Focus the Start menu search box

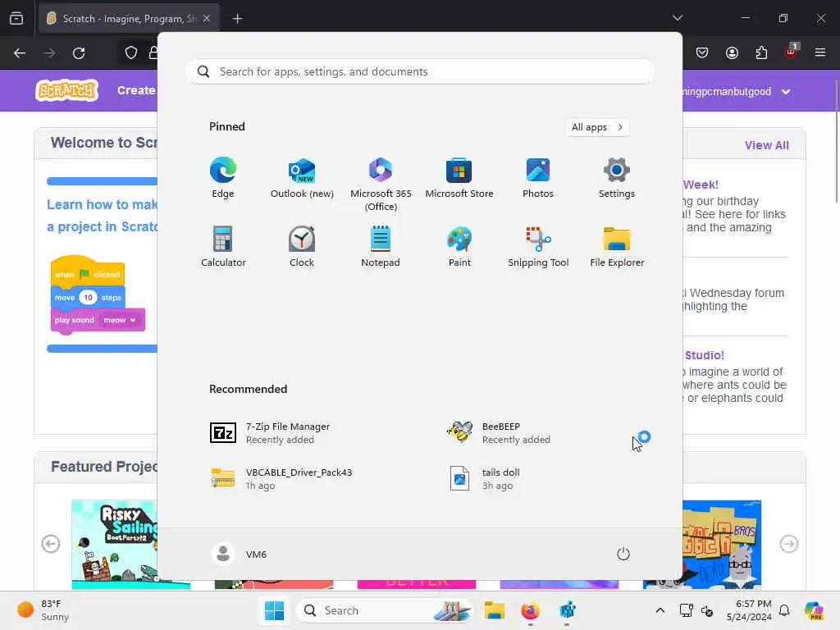(x=420, y=71)
